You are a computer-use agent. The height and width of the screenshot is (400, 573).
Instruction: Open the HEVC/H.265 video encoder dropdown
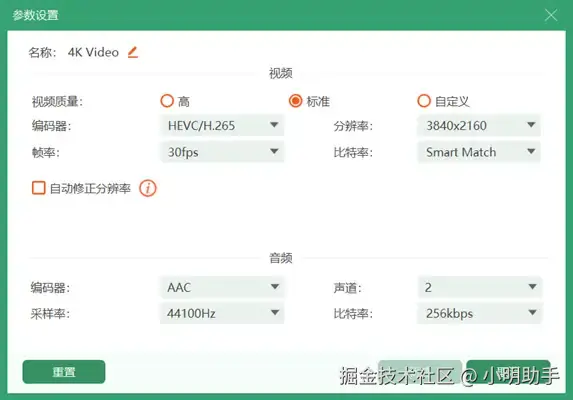(x=222, y=125)
